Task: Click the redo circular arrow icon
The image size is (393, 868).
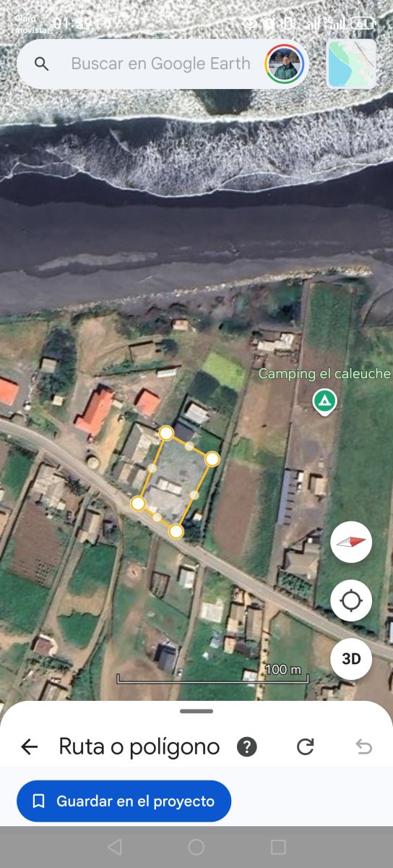Action: point(306,746)
